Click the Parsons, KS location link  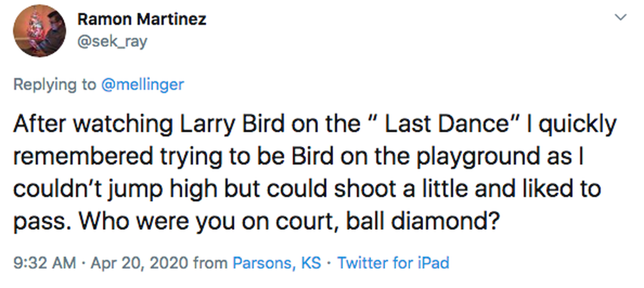277,263
